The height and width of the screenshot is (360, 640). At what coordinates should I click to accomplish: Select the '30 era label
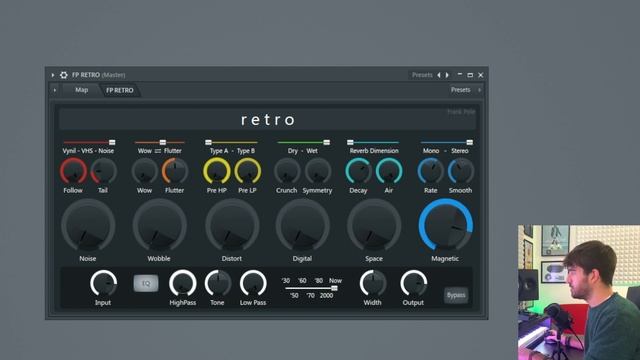286,281
